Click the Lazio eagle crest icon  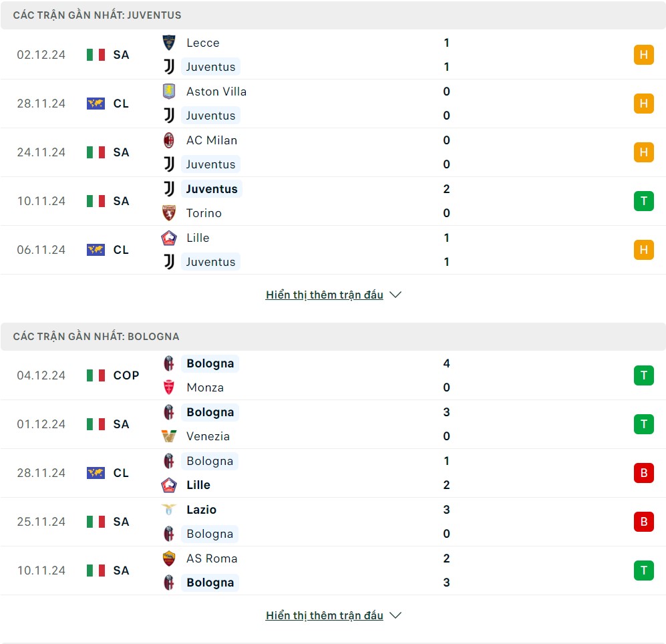pyautogui.click(x=169, y=510)
